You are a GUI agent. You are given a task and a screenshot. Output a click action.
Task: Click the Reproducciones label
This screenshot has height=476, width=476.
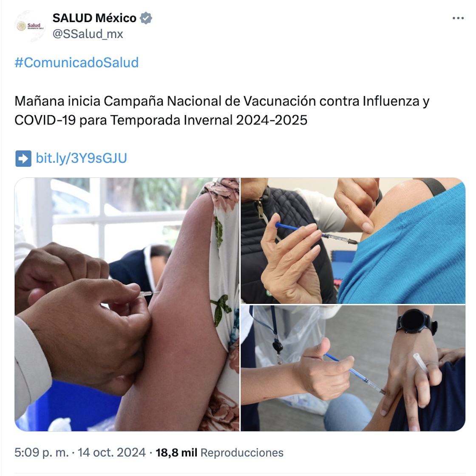click(x=242, y=452)
